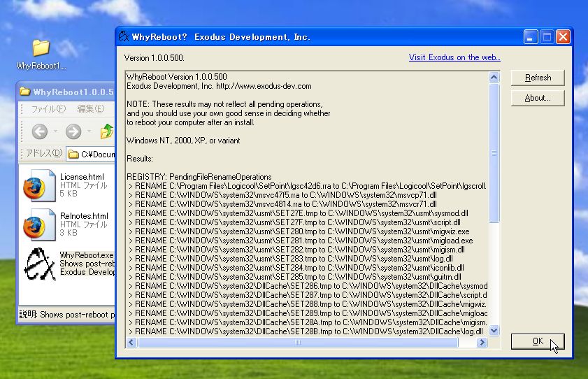Click Relnotes.html file name text
Viewport: 588px width, 379px height.
(84, 216)
